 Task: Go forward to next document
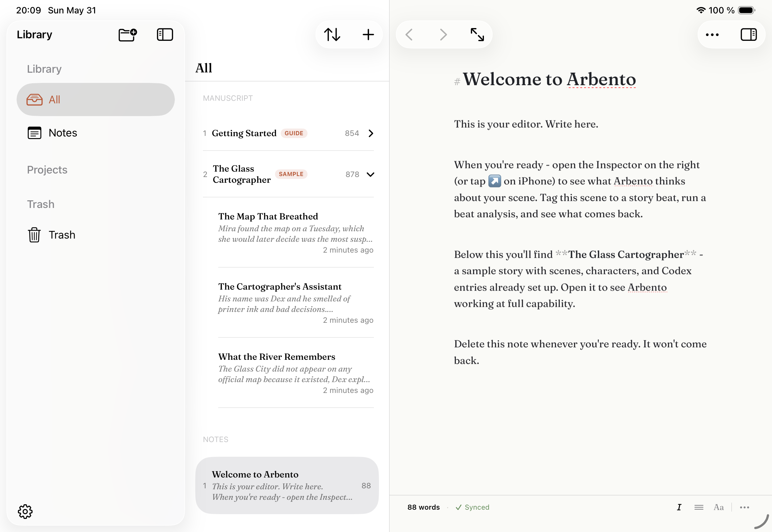point(443,35)
